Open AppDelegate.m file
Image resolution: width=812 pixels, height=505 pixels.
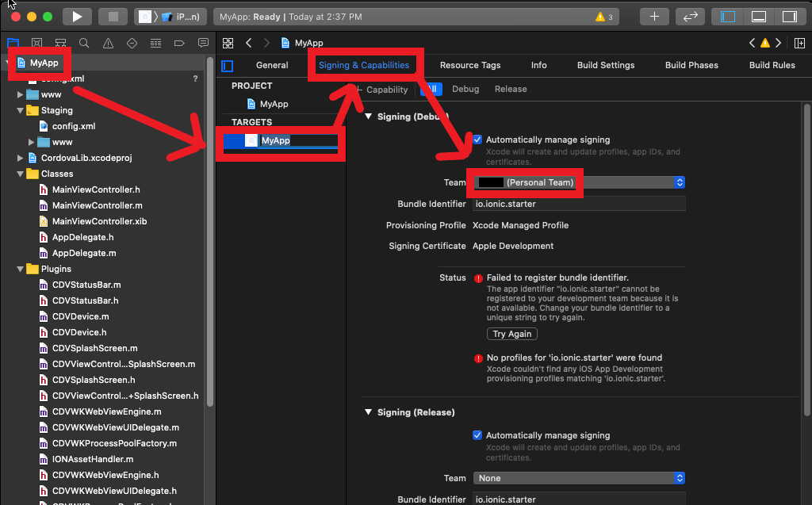point(84,253)
